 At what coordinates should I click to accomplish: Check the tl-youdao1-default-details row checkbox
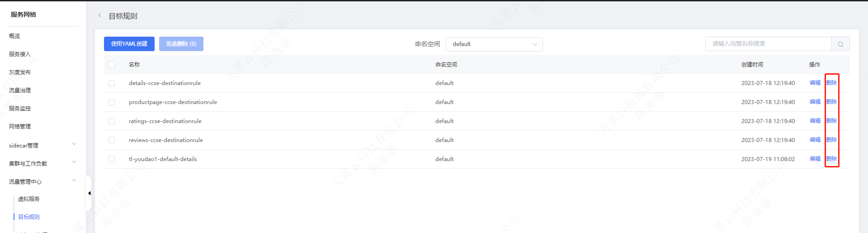[112, 159]
